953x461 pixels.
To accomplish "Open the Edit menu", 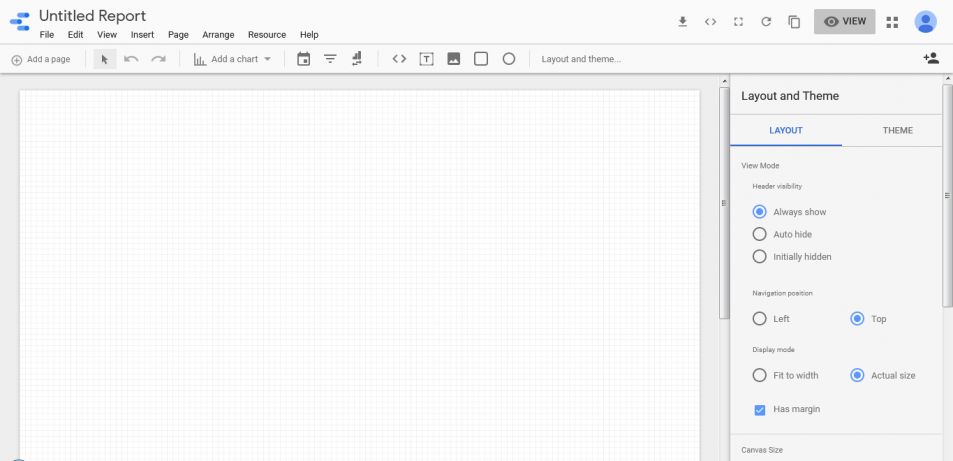I will [x=75, y=35].
